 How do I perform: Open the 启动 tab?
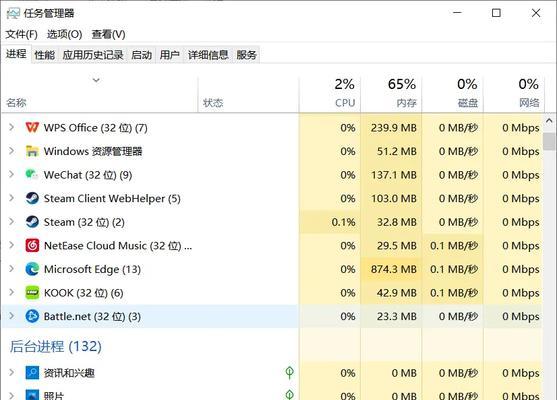(x=141, y=55)
